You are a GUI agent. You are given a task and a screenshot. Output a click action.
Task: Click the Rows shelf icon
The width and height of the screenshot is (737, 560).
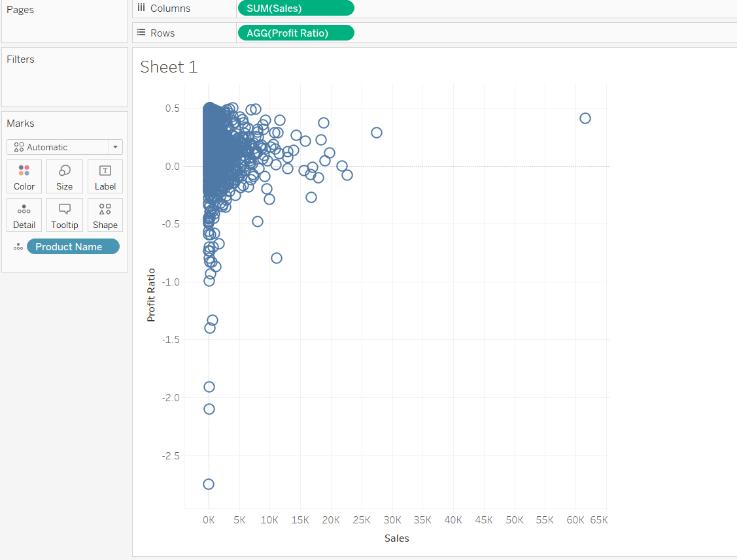[x=141, y=33]
